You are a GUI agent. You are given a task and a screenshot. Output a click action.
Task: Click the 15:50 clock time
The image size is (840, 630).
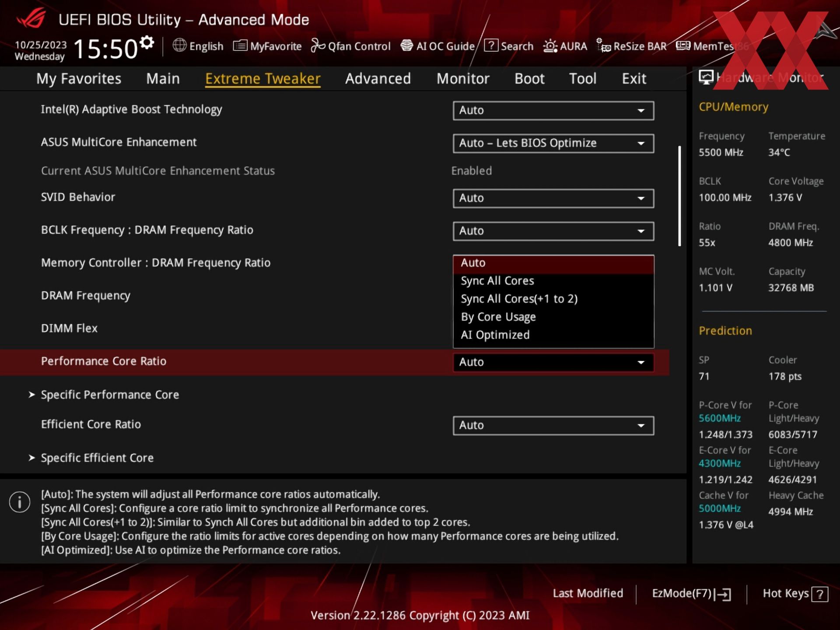(x=105, y=49)
